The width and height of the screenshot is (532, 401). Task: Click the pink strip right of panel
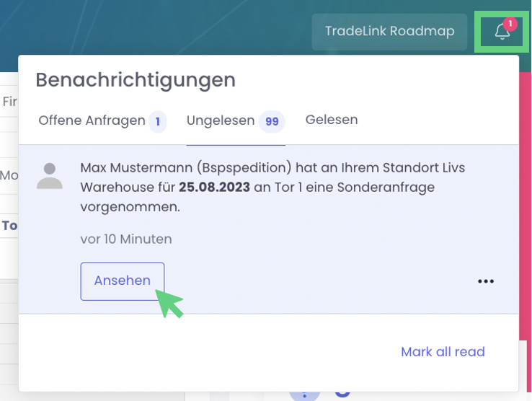pos(525,216)
